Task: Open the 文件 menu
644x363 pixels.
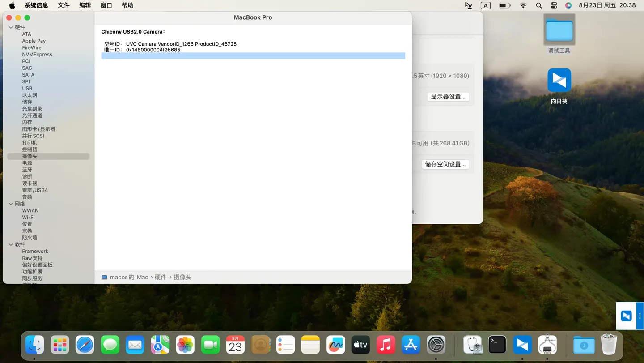Action: point(64,5)
